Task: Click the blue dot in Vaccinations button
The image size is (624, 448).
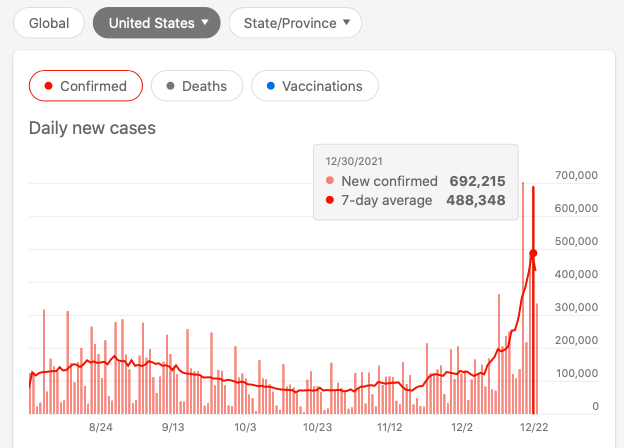Action: 269,86
